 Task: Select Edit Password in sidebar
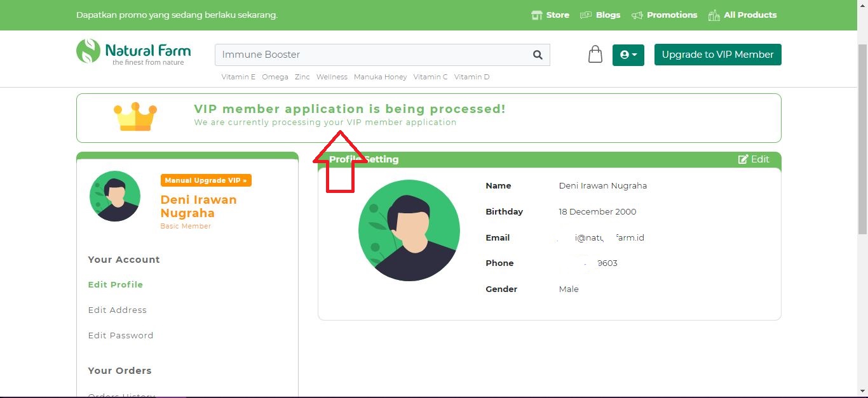[121, 335]
